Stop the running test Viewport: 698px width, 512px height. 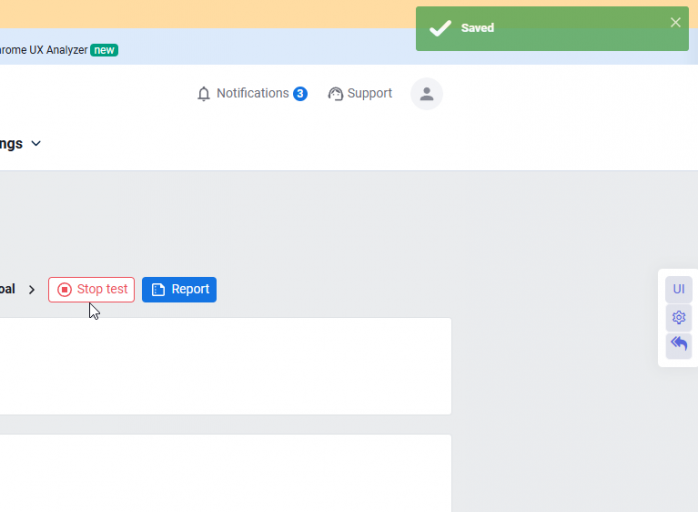91,289
